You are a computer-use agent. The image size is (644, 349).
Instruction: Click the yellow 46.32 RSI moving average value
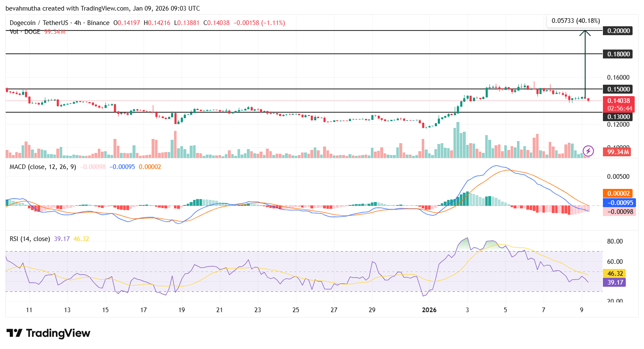(614, 273)
